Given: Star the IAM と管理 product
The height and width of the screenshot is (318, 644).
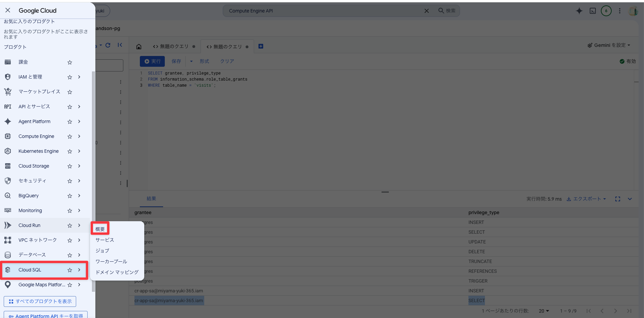Looking at the screenshot, I should (x=70, y=77).
